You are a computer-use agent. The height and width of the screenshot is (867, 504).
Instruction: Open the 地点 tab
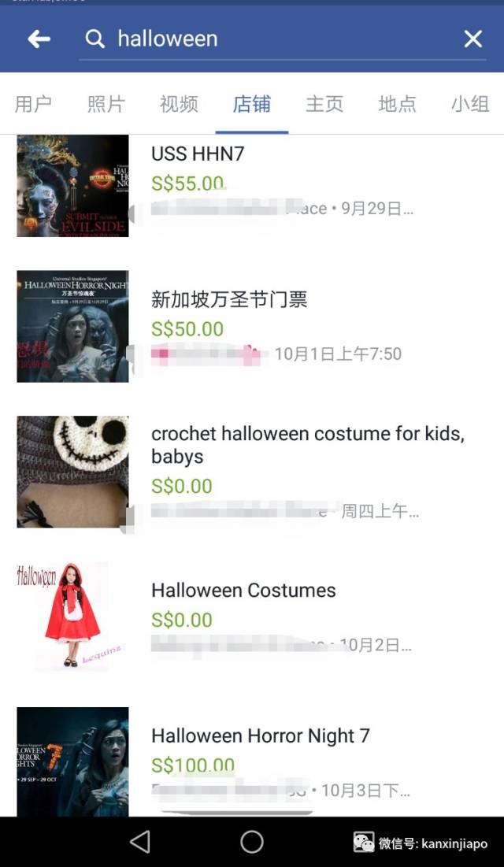(397, 104)
